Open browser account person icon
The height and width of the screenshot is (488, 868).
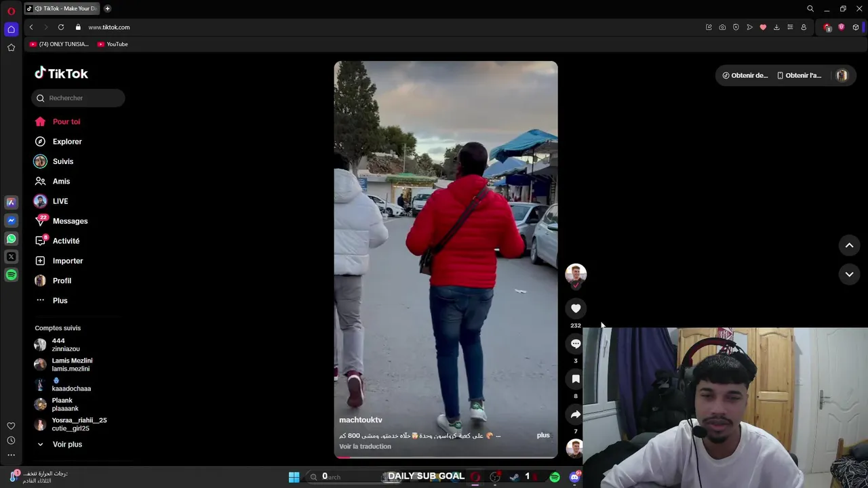[x=804, y=27]
